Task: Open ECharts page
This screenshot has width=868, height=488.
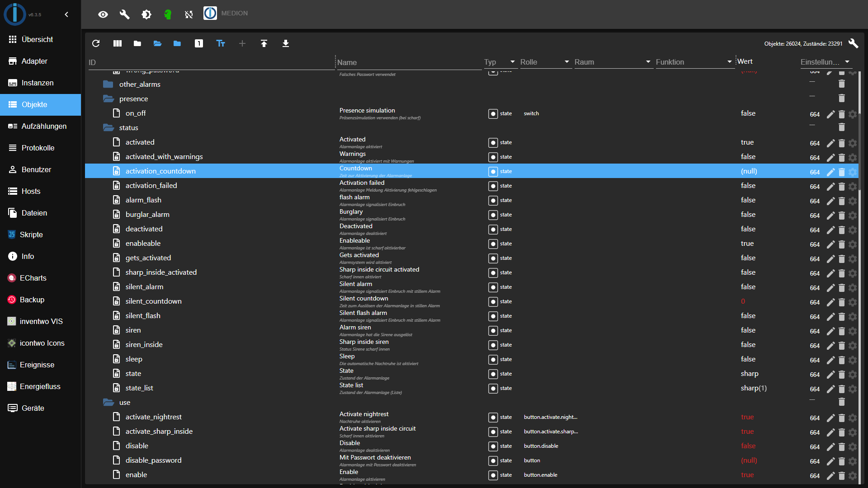Action: coord(41,278)
